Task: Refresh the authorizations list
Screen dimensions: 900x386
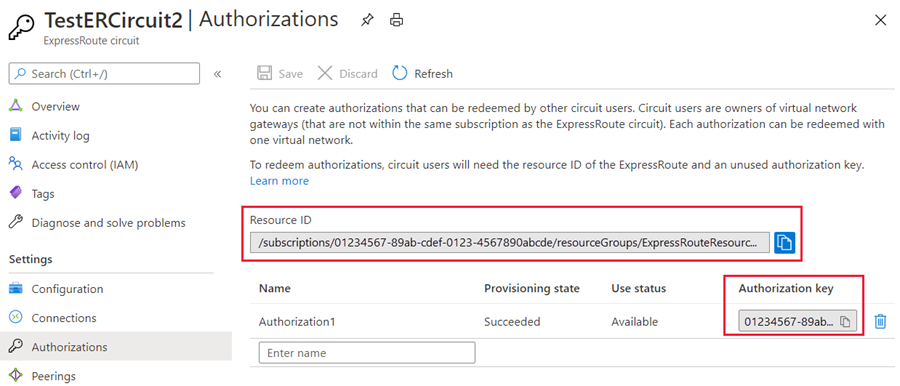Action: click(x=422, y=74)
